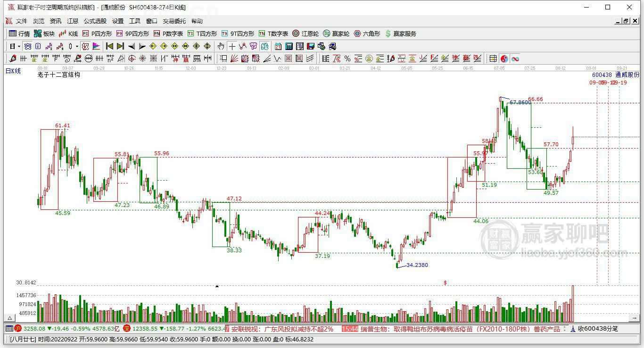Screen dimensions: 644x348
Task: Click the magenta-blue volume profile icon
Action: tap(96, 46)
